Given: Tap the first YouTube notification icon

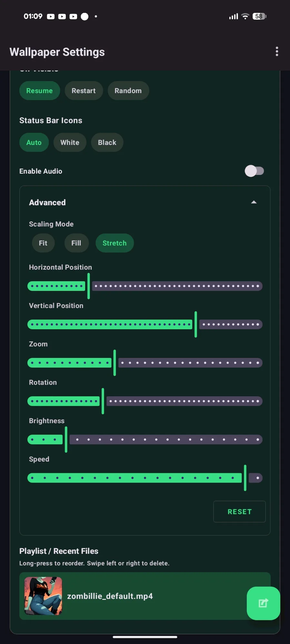Looking at the screenshot, I should 51,16.
